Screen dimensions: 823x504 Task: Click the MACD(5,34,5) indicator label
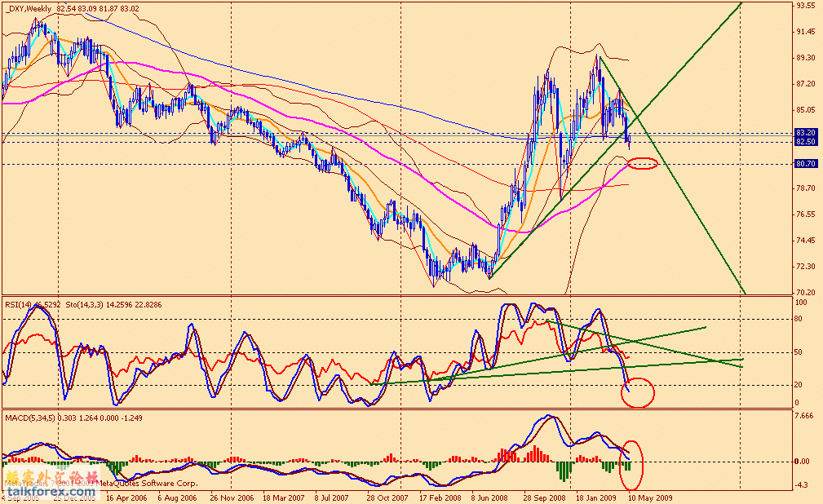click(x=29, y=418)
